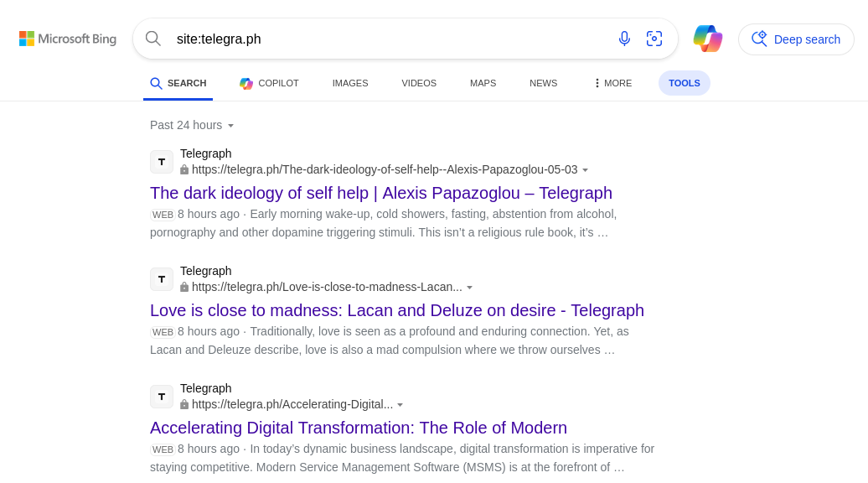This screenshot has height=483, width=868.
Task: Click inside the search query field
Action: (387, 39)
